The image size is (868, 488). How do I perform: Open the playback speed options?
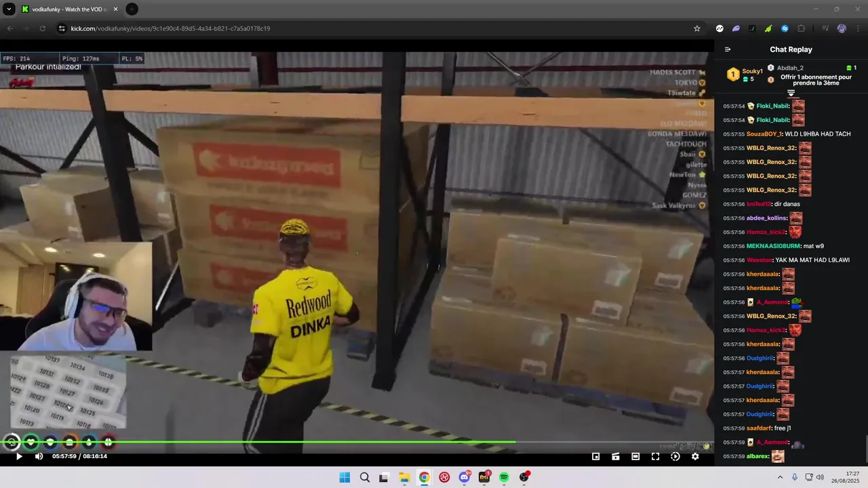coord(675,457)
